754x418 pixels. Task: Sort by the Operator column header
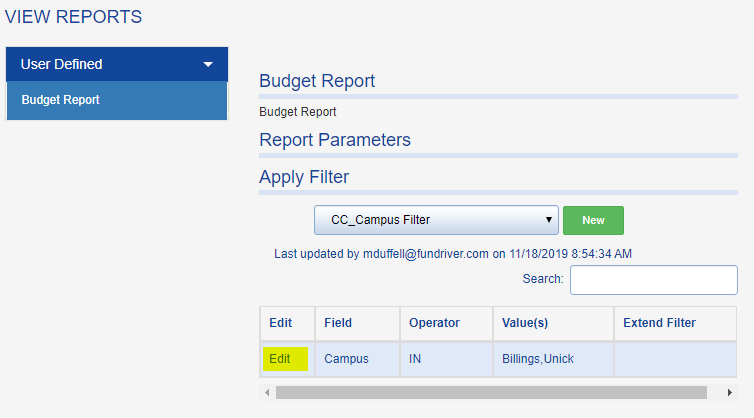pos(446,323)
